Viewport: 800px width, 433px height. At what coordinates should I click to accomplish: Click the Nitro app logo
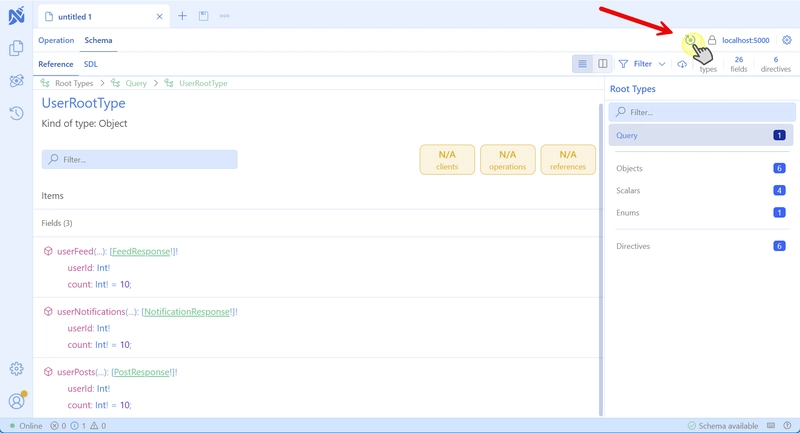pyautogui.click(x=16, y=16)
